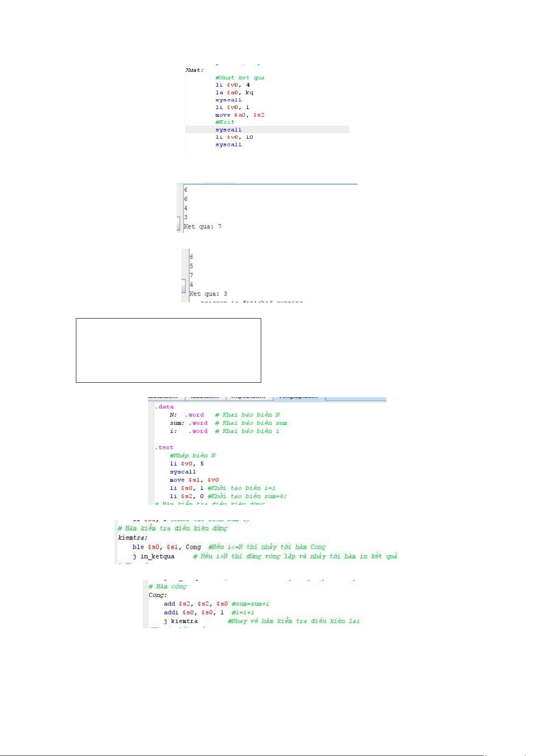Click the ".data" directive line

pyautogui.click(x=164, y=407)
